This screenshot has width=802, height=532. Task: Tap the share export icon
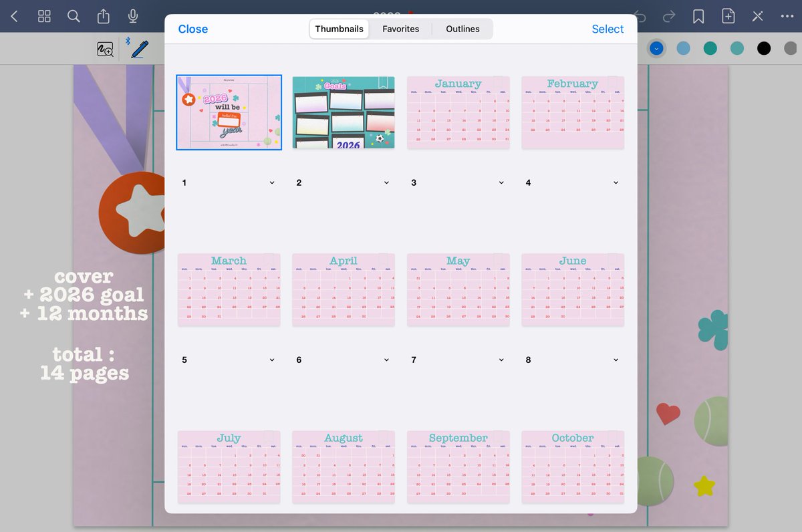pyautogui.click(x=103, y=16)
